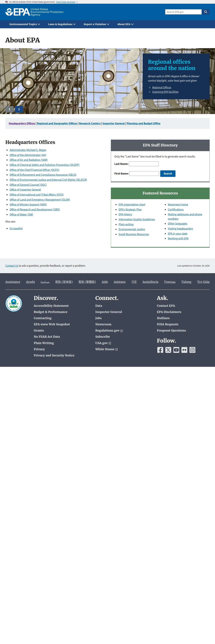Open Small Business Resources link

click(x=134, y=234)
